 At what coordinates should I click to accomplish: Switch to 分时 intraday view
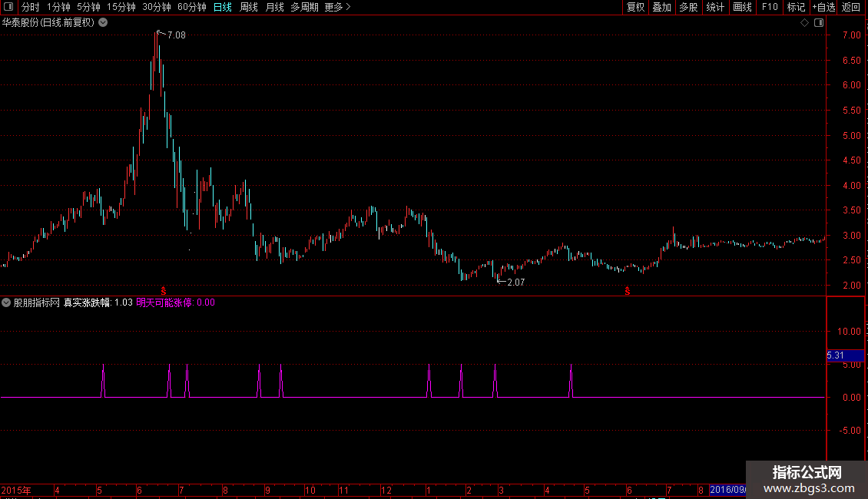point(31,7)
